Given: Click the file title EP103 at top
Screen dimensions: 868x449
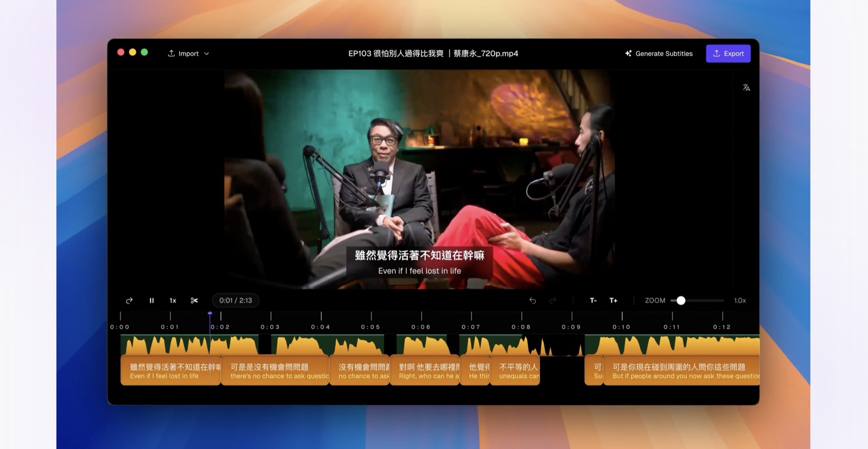Looking at the screenshot, I should click(x=433, y=53).
